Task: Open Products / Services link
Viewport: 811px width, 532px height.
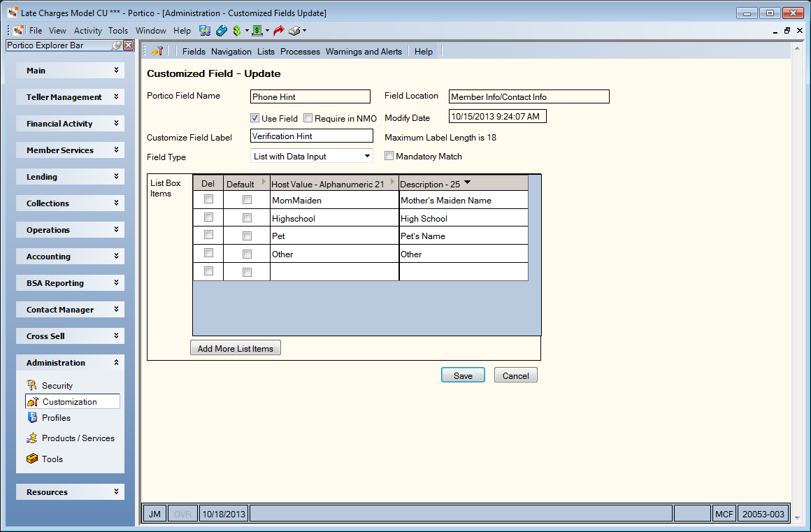Action: pos(78,438)
